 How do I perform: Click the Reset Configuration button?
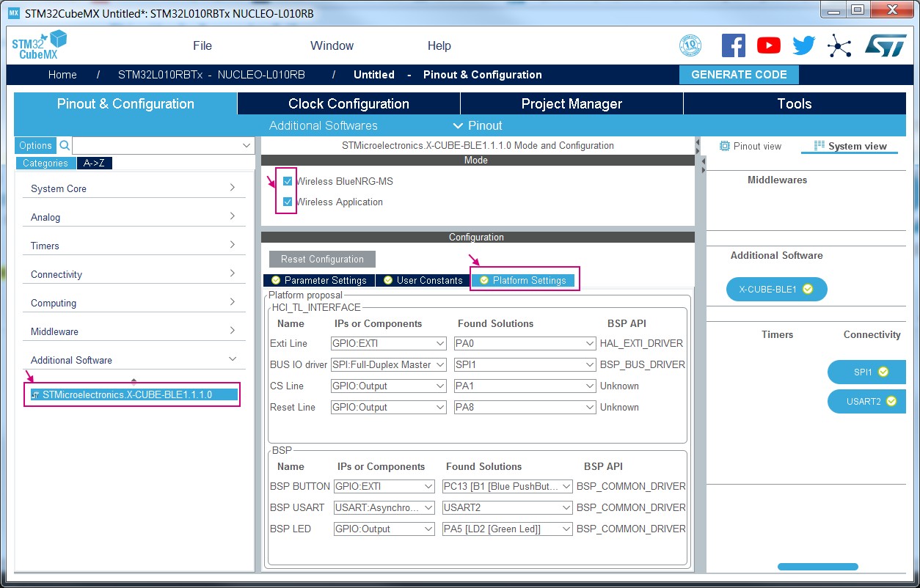(x=322, y=259)
